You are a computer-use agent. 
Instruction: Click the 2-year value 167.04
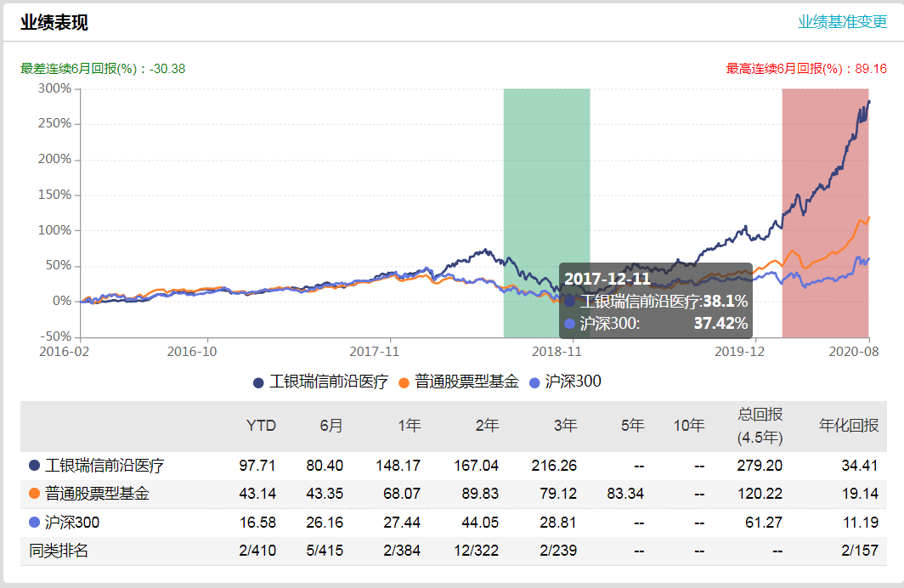coord(476,465)
